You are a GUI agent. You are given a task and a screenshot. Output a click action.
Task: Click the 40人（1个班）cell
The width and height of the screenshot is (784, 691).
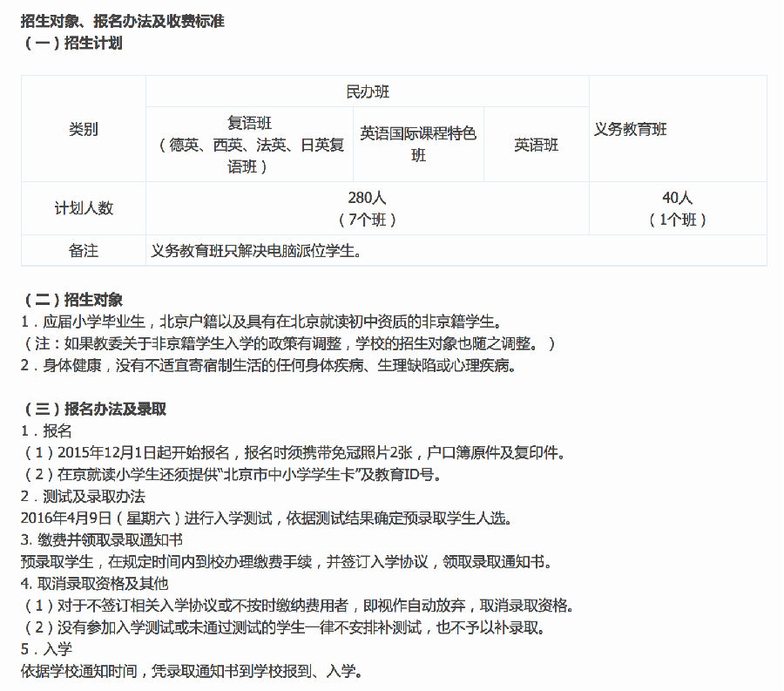click(x=678, y=209)
